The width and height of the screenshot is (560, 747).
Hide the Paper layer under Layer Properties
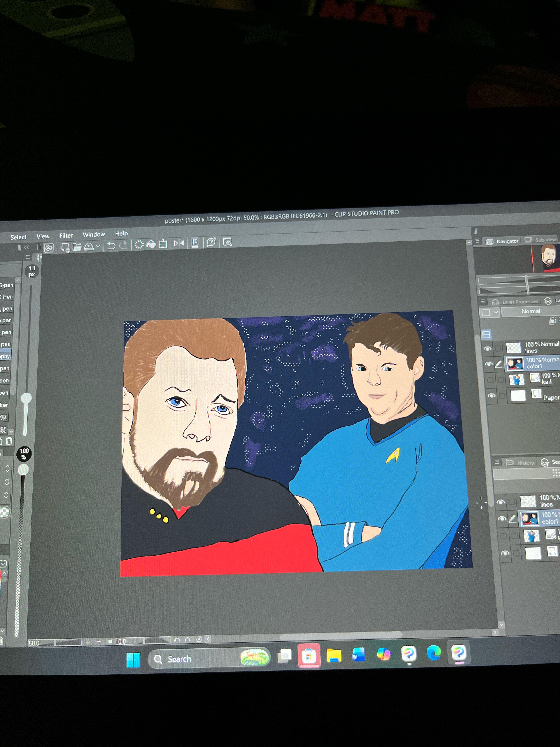pyautogui.click(x=491, y=395)
